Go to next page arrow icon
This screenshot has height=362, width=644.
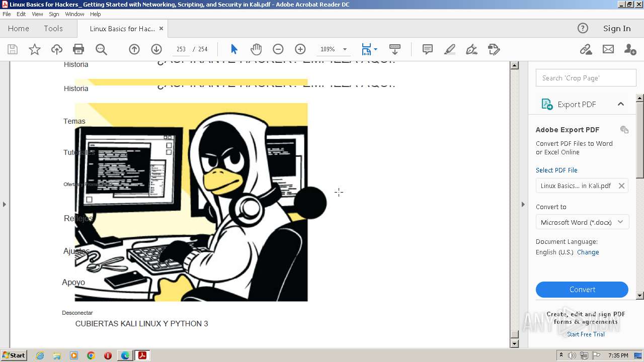click(156, 49)
